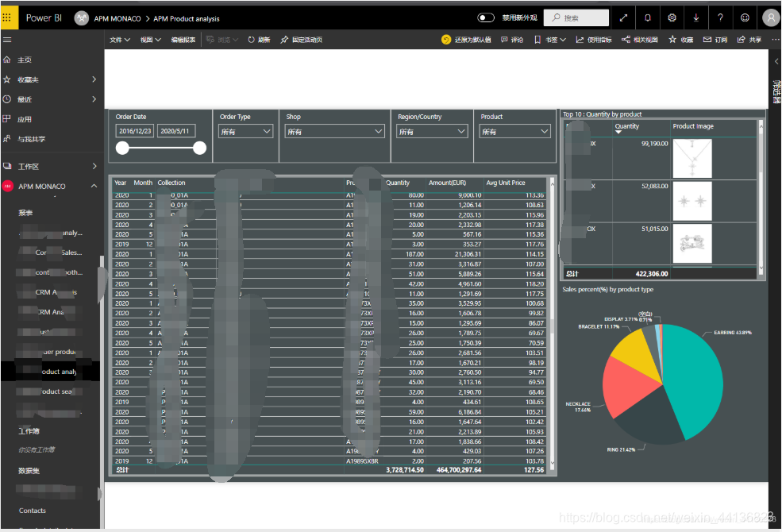Click Order Date start field 2016/12/23
782x532 pixels.
135,131
